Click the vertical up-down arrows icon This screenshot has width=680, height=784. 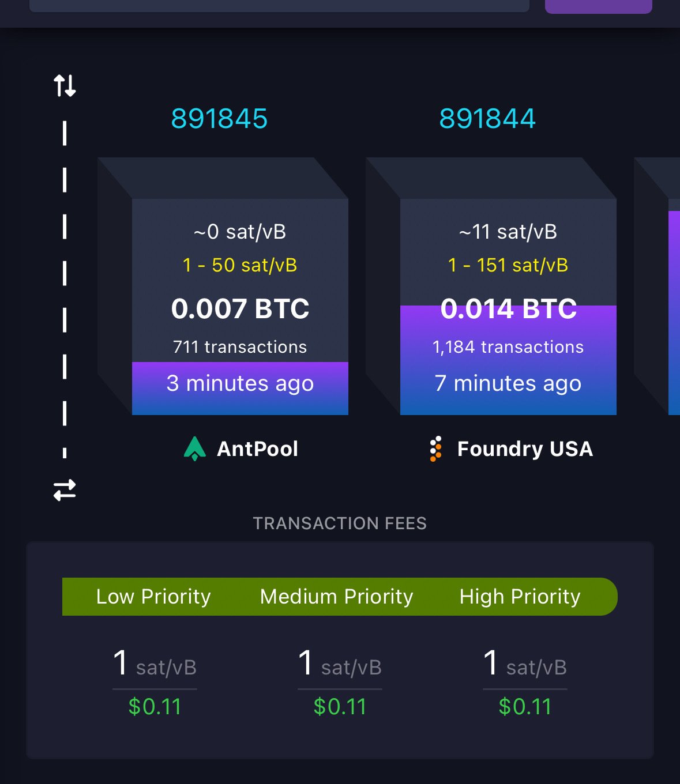point(65,85)
